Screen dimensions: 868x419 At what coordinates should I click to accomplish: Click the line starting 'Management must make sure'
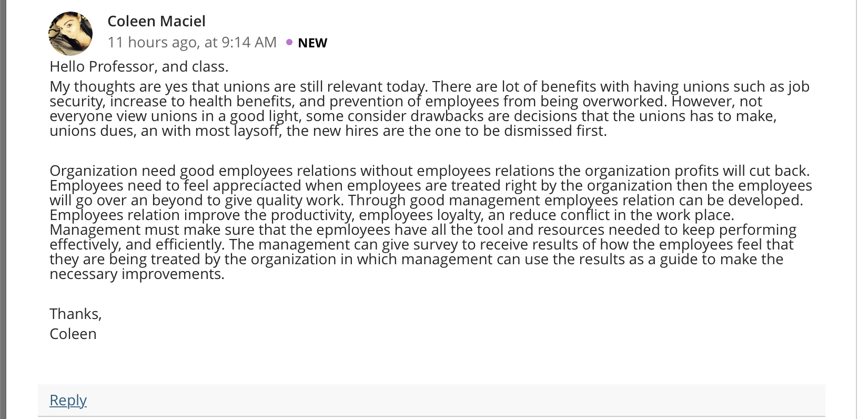pos(423,230)
